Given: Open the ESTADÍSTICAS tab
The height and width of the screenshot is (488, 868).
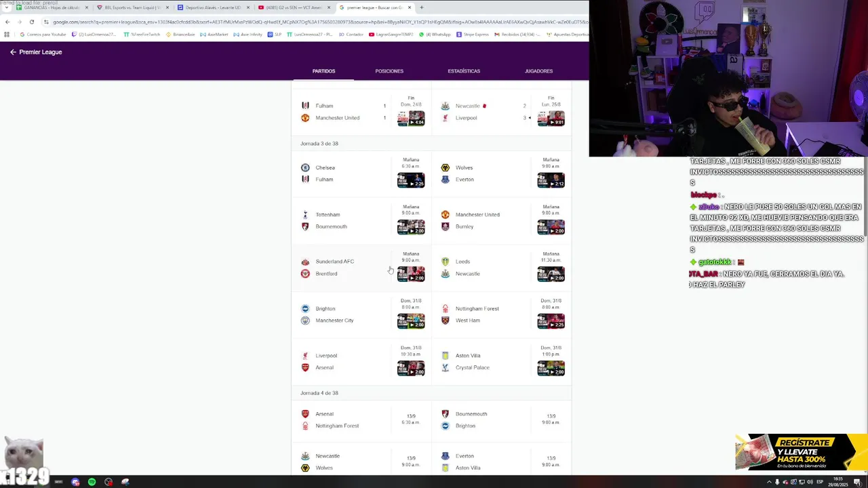Looking at the screenshot, I should click(464, 71).
